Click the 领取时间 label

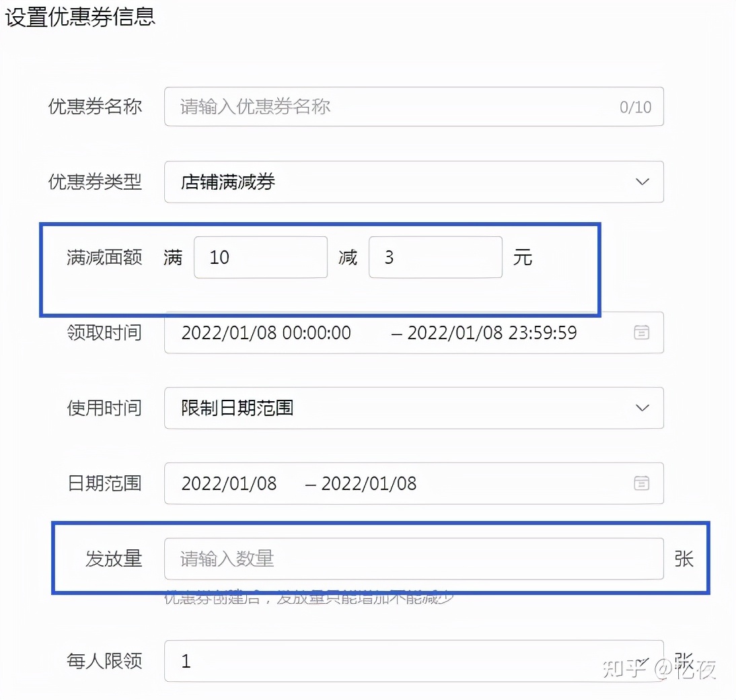pyautogui.click(x=104, y=332)
